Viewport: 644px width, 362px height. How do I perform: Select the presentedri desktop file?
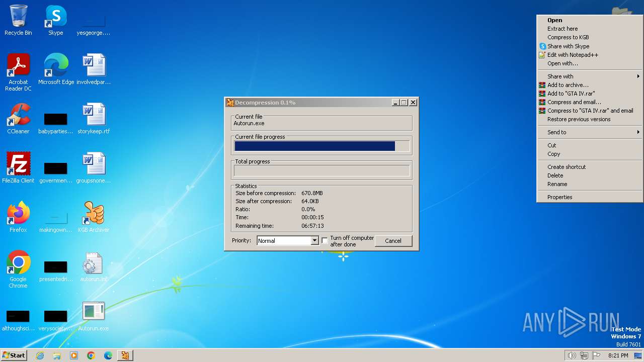pyautogui.click(x=55, y=270)
